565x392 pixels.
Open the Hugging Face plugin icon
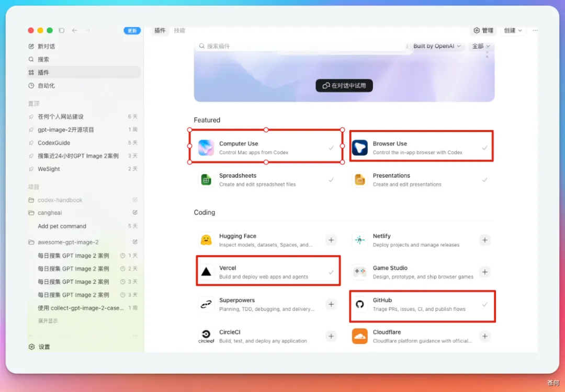click(x=206, y=240)
